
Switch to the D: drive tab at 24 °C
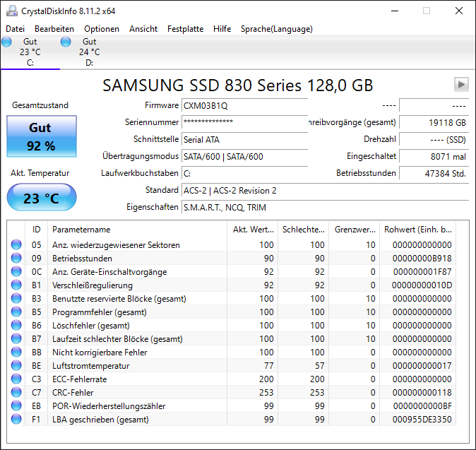pyautogui.click(x=89, y=52)
